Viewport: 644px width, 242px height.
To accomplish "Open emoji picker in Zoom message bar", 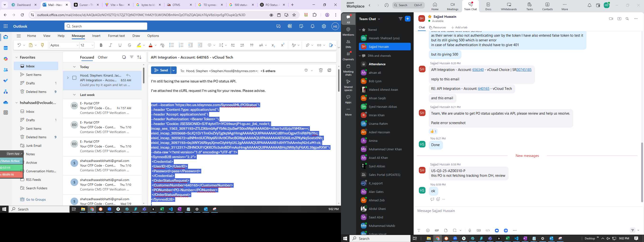I will pos(428,230).
